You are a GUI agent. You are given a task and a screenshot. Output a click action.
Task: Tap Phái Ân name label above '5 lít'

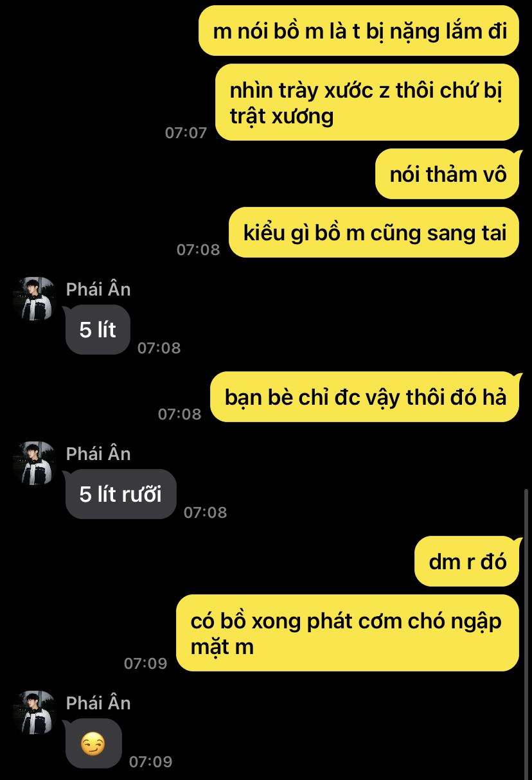tap(98, 289)
